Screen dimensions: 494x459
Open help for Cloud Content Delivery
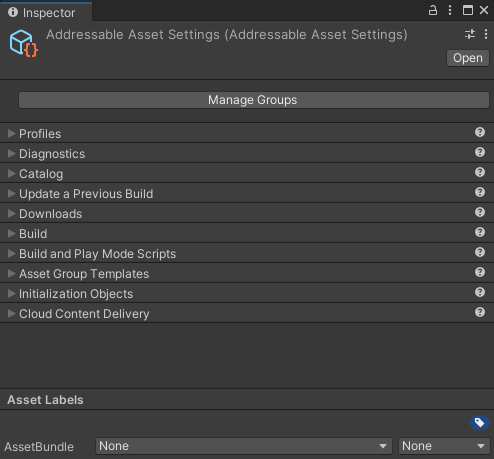coord(480,312)
